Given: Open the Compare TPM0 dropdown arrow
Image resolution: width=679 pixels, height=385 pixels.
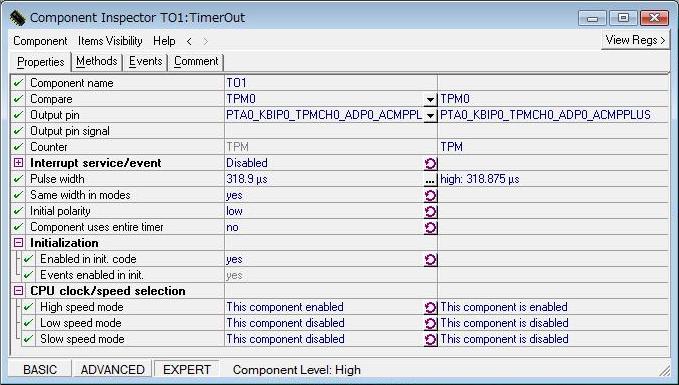Looking at the screenshot, I should (430, 99).
